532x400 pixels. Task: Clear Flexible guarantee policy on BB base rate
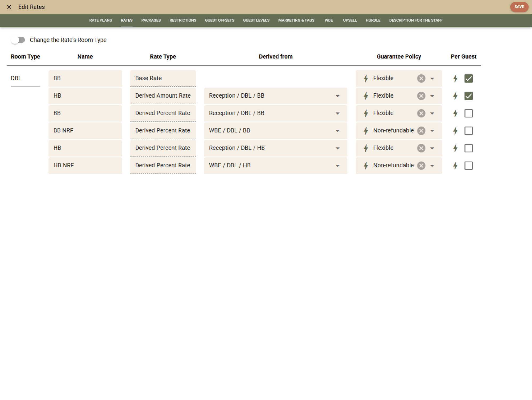421,78
